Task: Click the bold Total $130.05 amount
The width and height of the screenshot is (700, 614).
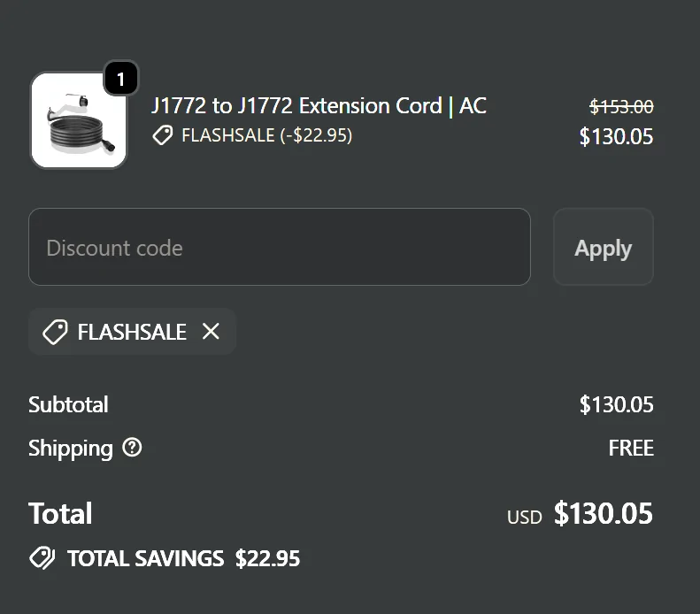Action: click(x=603, y=513)
